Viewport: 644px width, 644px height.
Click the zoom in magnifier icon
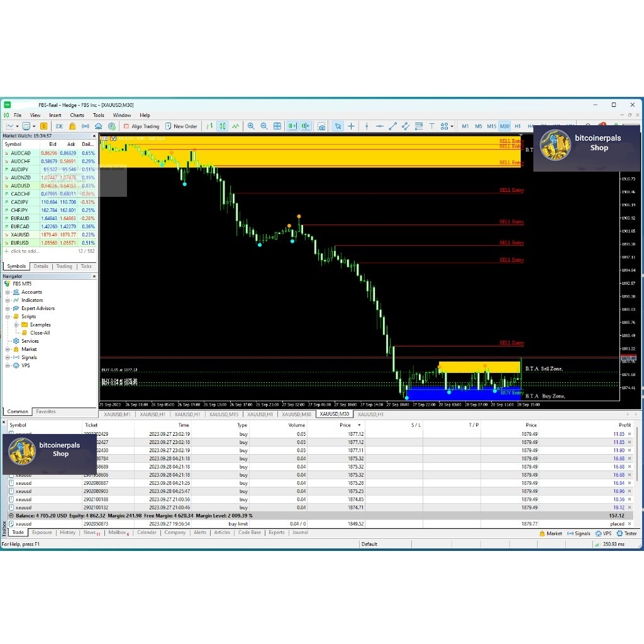[x=251, y=126]
